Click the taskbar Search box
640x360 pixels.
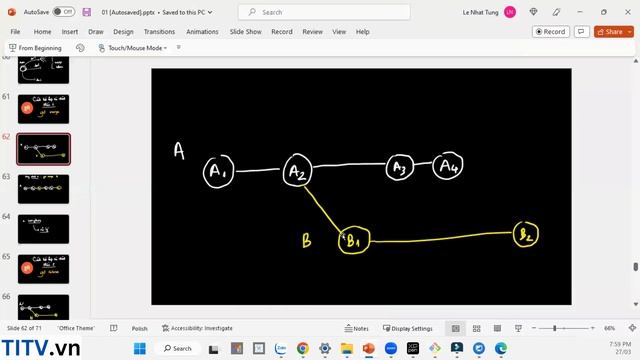(x=178, y=349)
